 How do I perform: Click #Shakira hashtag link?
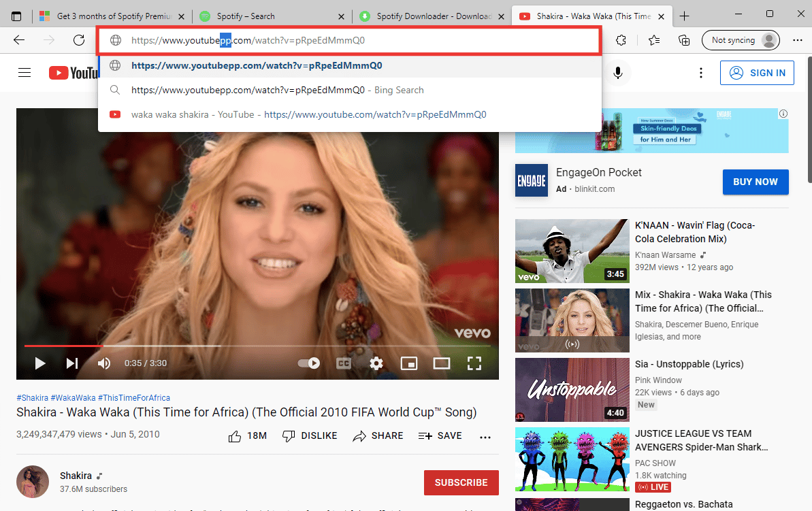[32, 397]
